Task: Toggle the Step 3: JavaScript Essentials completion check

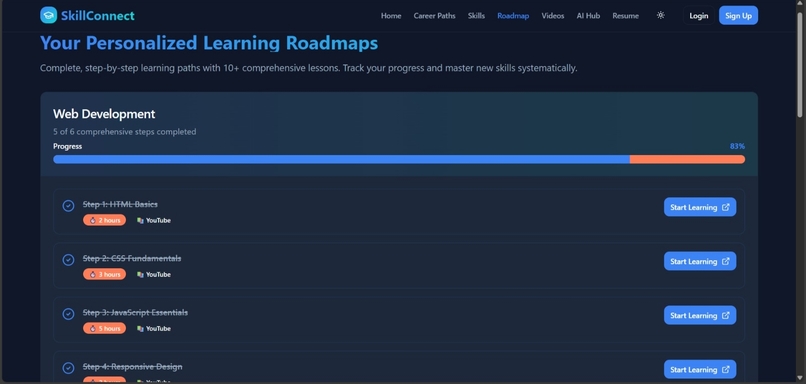Action: pyautogui.click(x=68, y=314)
